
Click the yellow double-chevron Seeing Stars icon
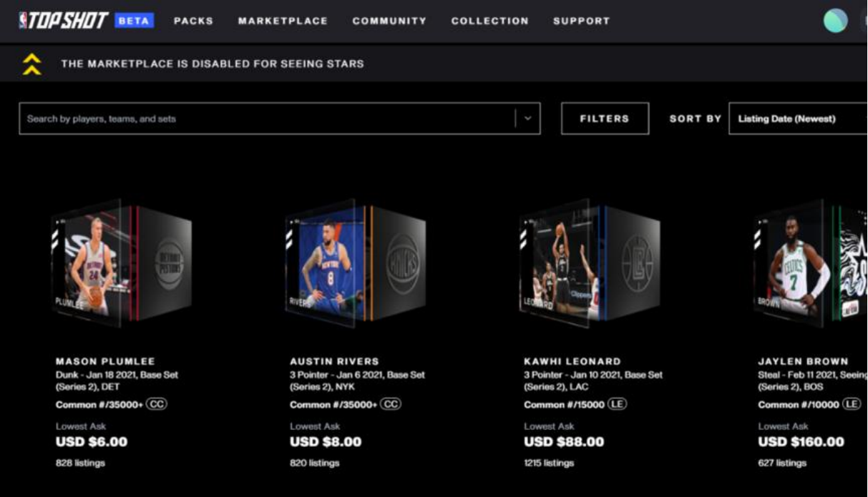point(31,64)
